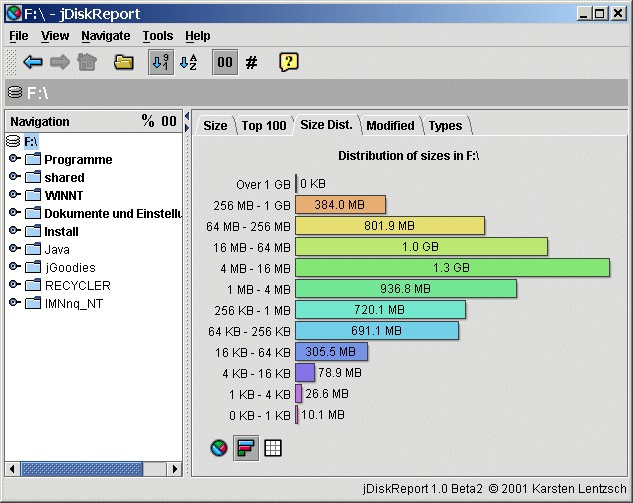Open the View menu

point(55,36)
